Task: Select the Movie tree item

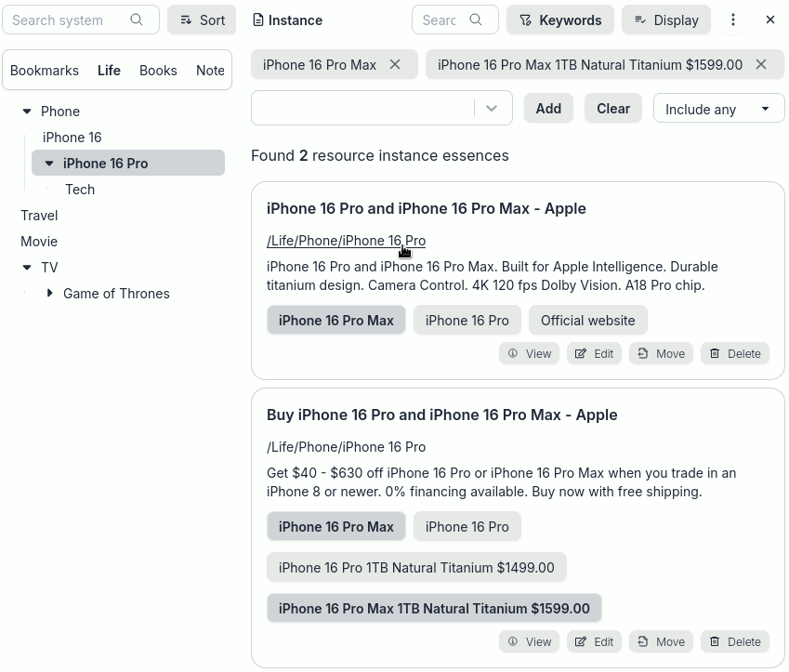Action: [x=39, y=242]
